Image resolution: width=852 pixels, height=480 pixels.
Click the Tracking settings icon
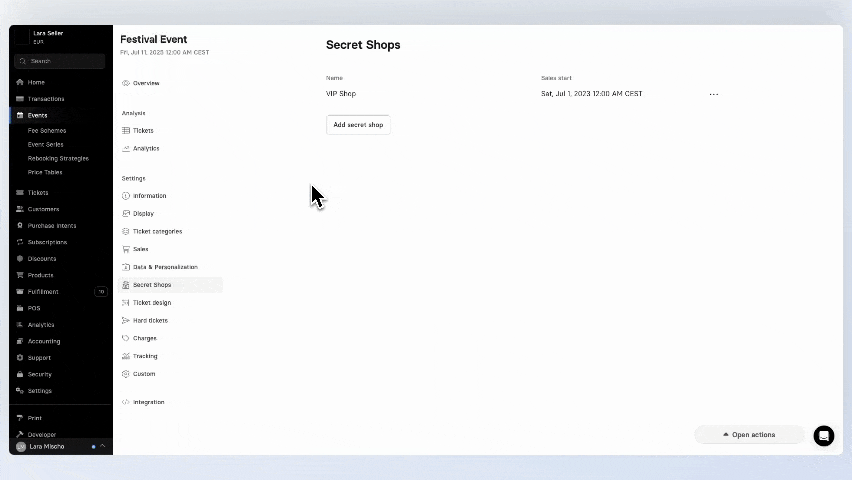[126, 356]
